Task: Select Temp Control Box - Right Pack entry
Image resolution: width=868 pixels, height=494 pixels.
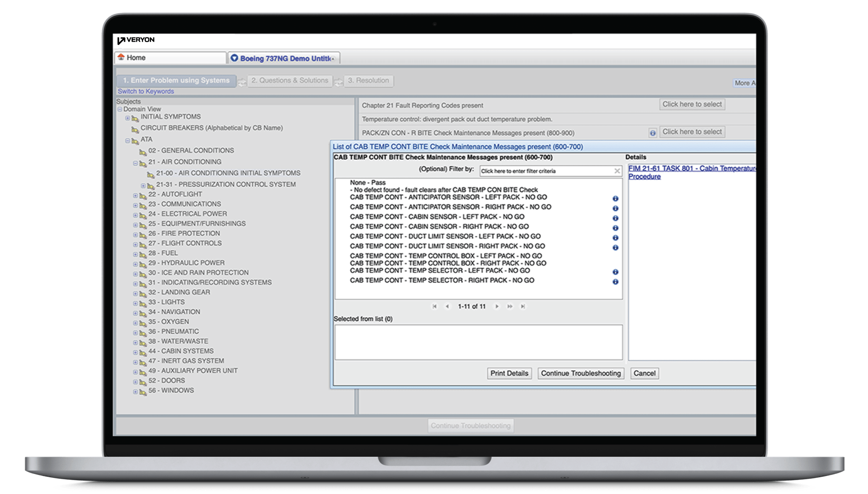Action: pos(448,263)
